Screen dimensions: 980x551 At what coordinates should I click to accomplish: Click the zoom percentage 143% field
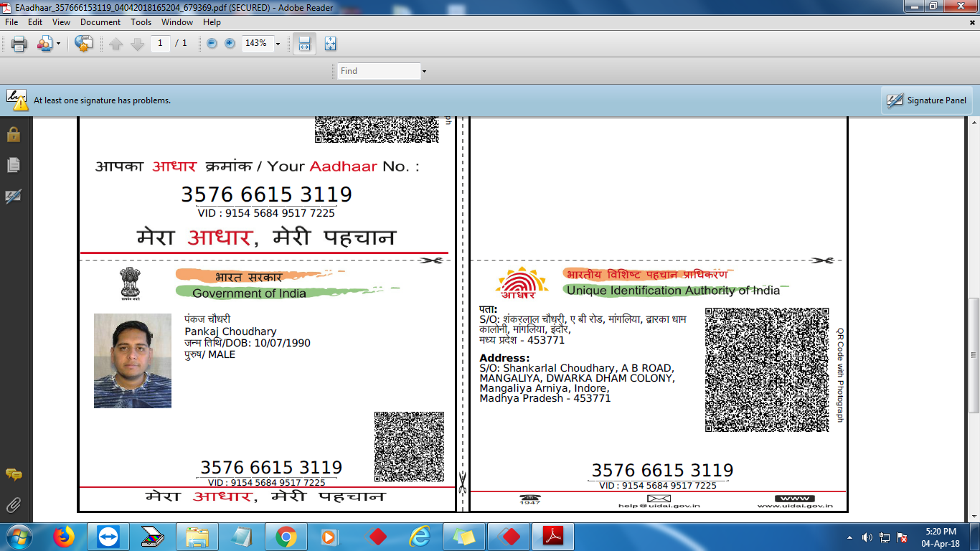[258, 44]
